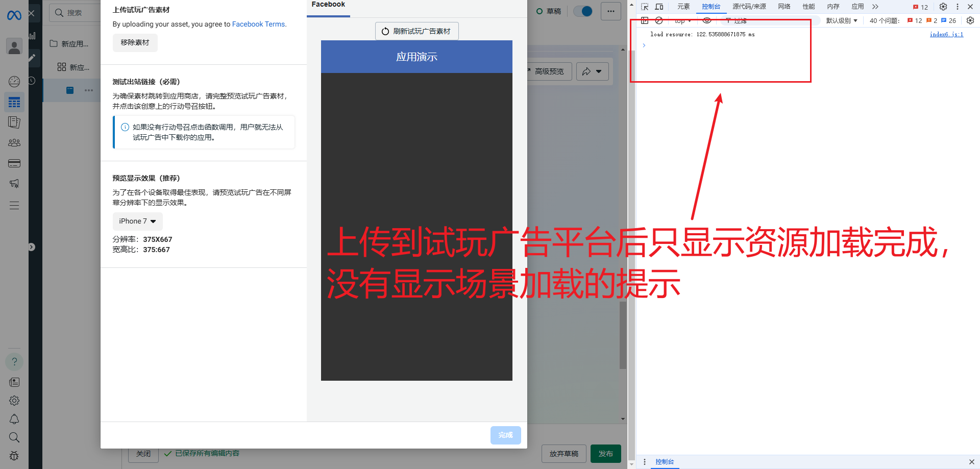Viewport: 980px width, 469px height.
Task: Open the account profile avatar
Action: tap(14, 47)
